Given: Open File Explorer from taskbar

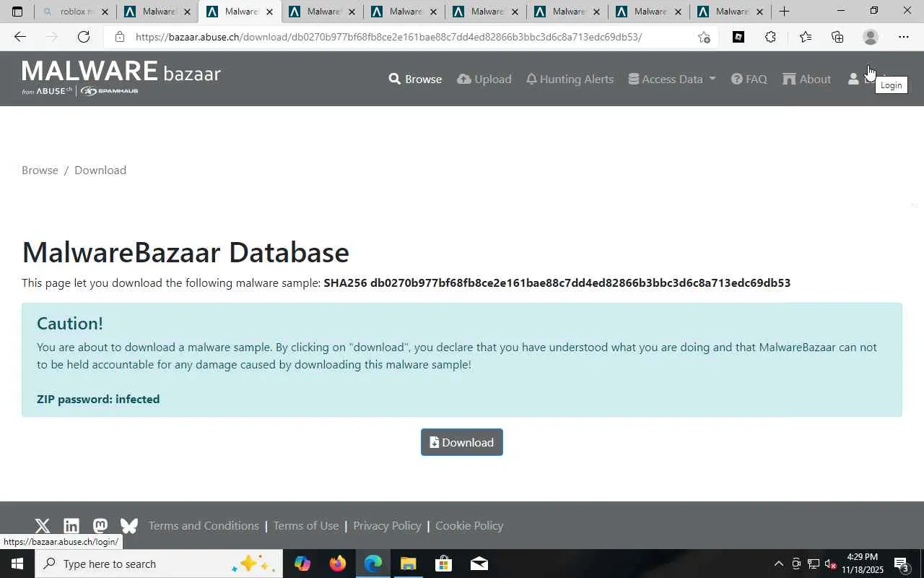Looking at the screenshot, I should (408, 564).
